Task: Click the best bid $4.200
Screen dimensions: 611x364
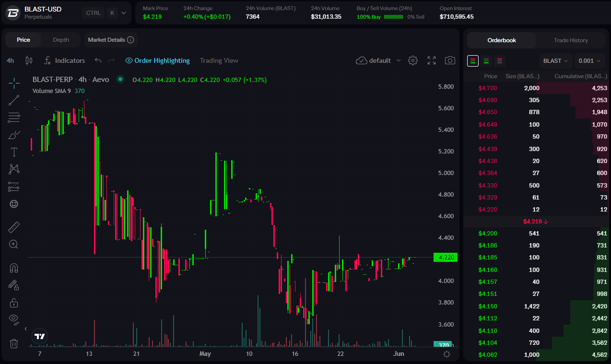Action: point(488,234)
